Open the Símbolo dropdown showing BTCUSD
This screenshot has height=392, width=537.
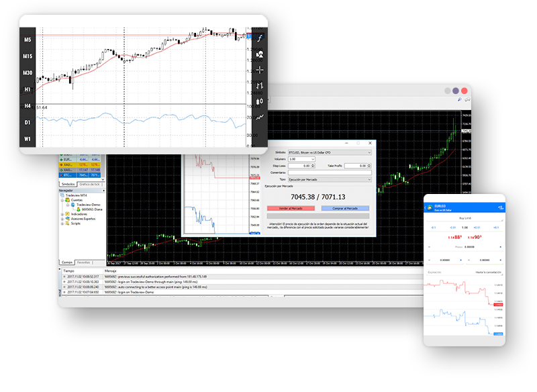coord(330,152)
